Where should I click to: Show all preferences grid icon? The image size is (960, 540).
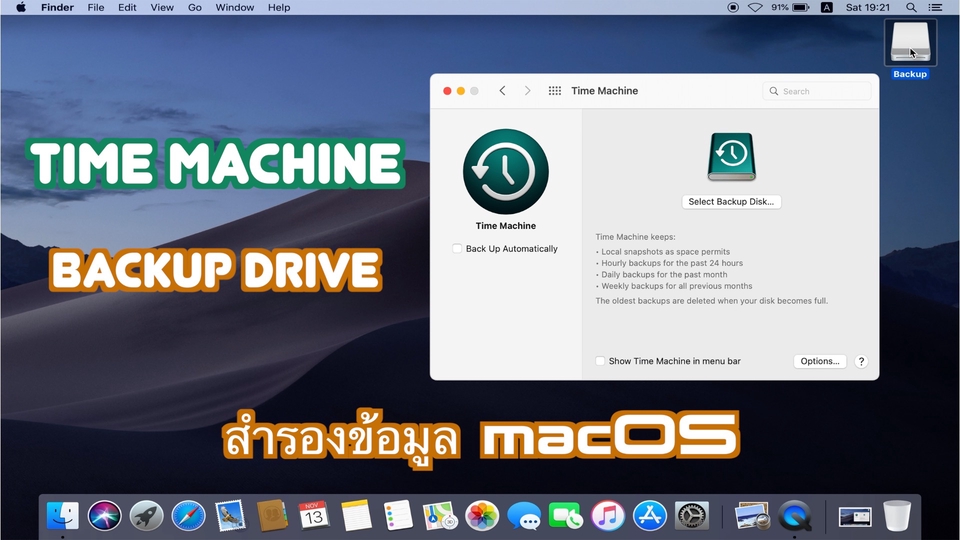tap(555, 91)
